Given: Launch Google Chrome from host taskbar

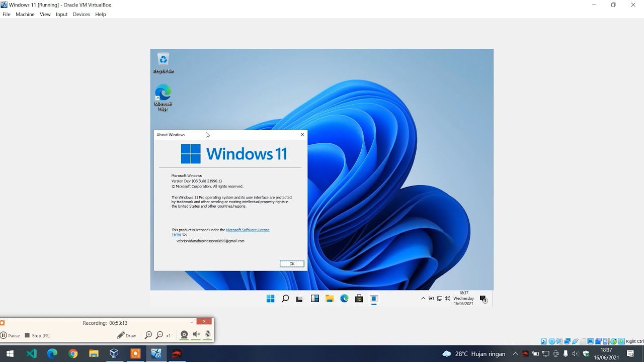Looking at the screenshot, I should tap(73, 353).
